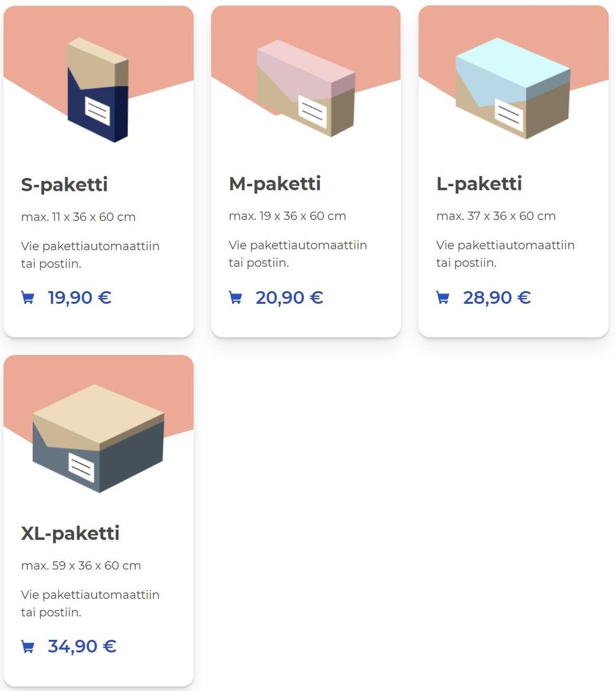Screen dimensions: 616x691
Task: Click the XL-paketti shopping cart icon
Action: click(28, 646)
